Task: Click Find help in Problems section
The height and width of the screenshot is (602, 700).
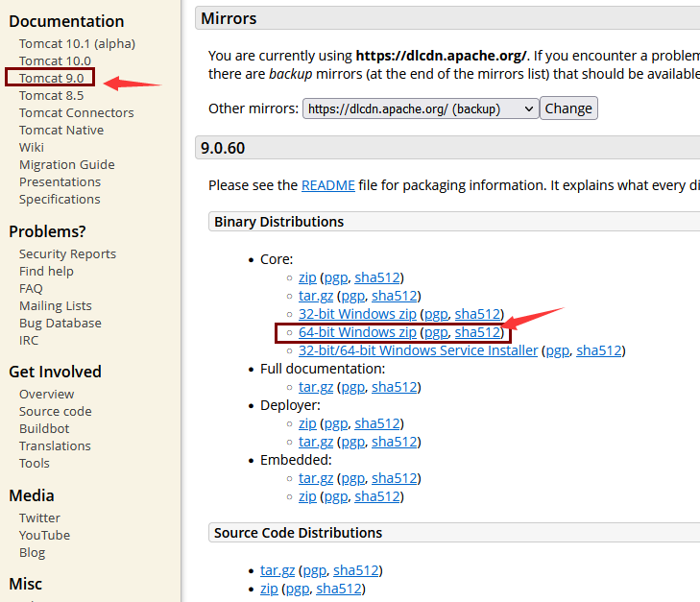Action: (x=46, y=272)
